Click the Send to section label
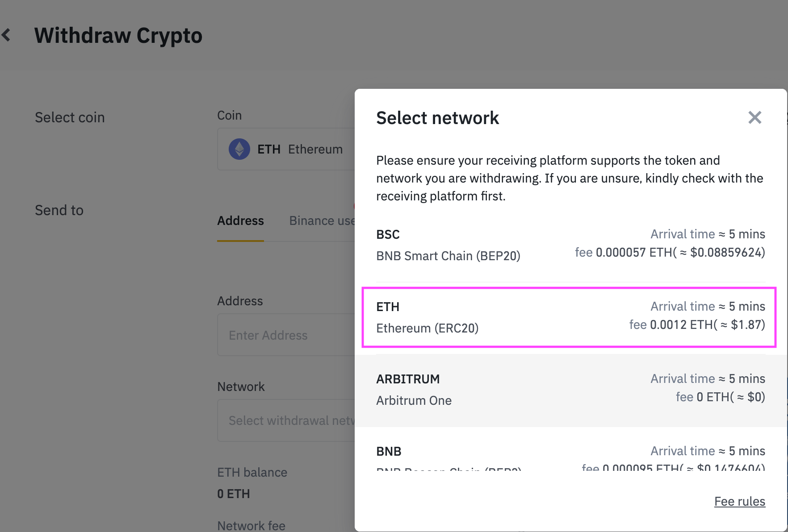This screenshot has width=788, height=532. click(x=59, y=210)
